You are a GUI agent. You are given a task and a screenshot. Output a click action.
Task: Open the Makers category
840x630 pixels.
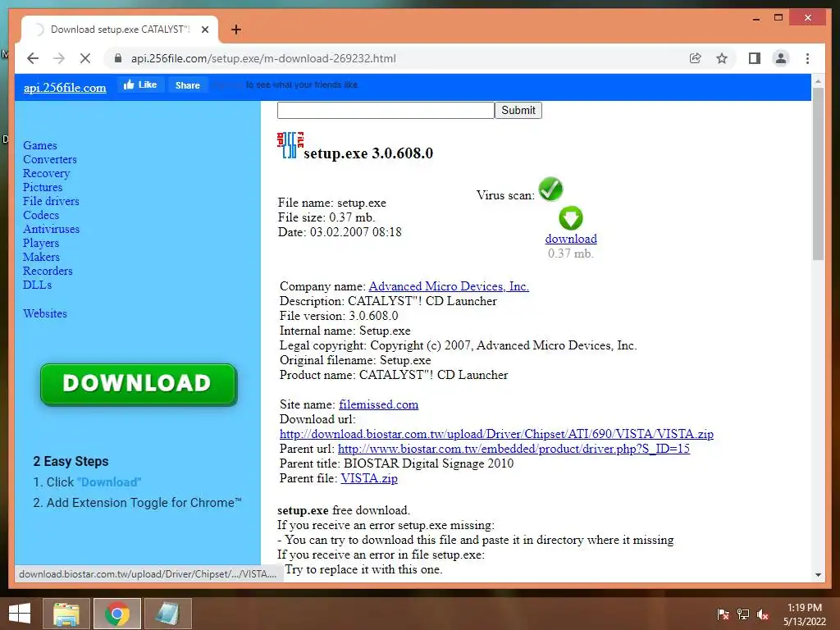[41, 257]
